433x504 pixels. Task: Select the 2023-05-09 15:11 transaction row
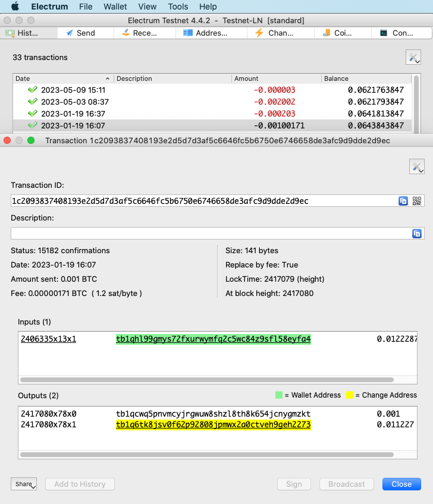[212, 90]
